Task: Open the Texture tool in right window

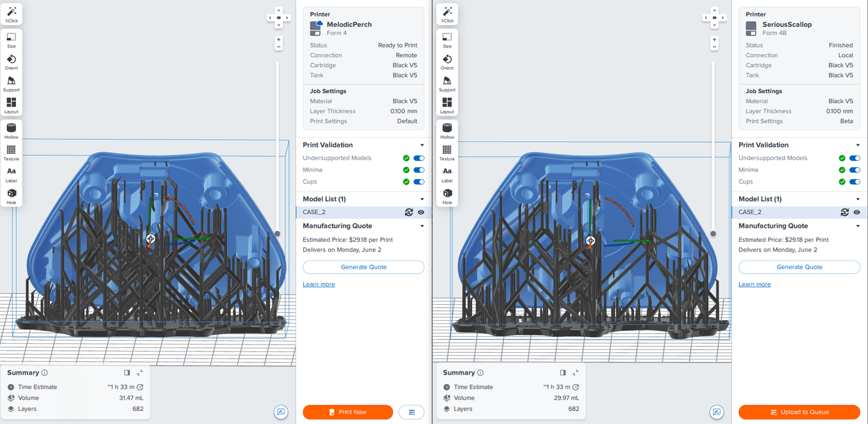Action: pos(447,151)
